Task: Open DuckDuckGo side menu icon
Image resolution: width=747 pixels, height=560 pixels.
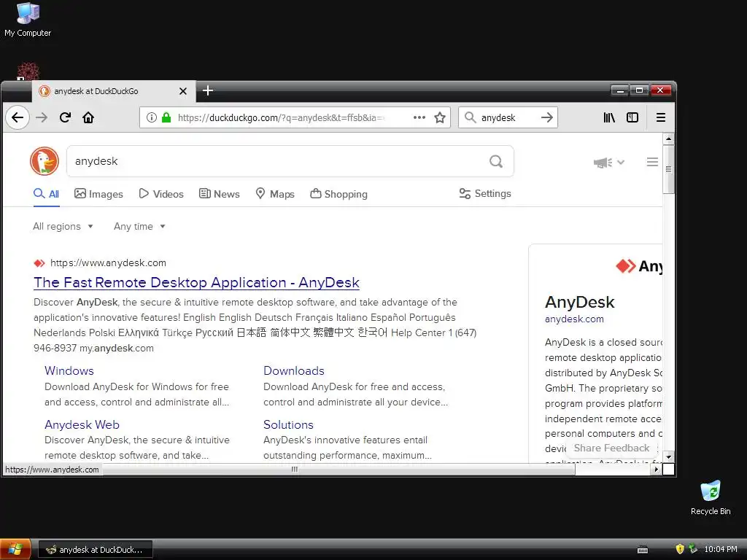Action: [652, 162]
